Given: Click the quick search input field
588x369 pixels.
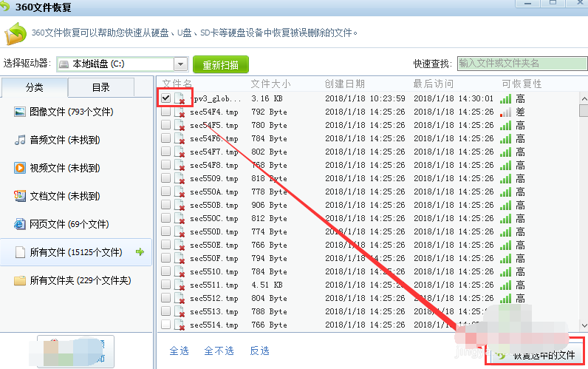Looking at the screenshot, I should [522, 64].
